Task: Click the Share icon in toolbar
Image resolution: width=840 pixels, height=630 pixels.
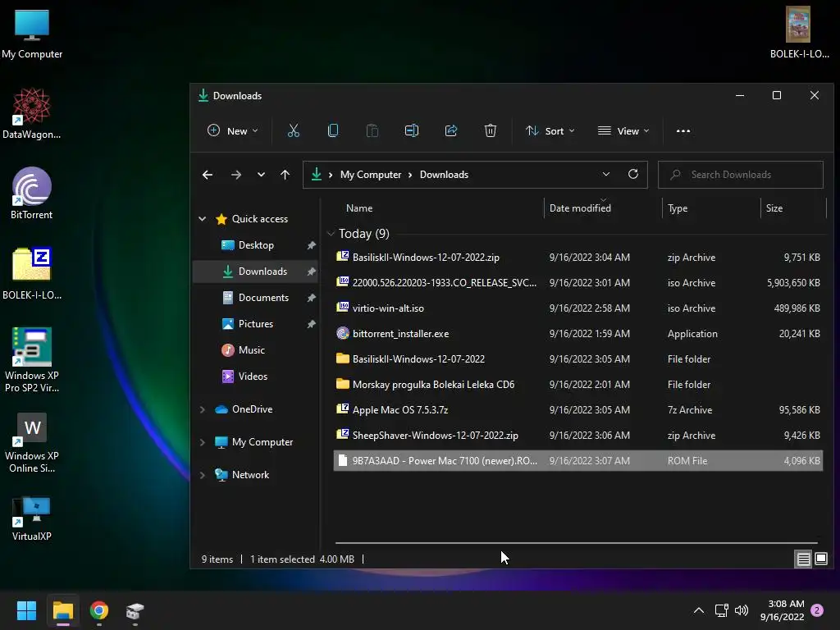Action: [x=451, y=130]
